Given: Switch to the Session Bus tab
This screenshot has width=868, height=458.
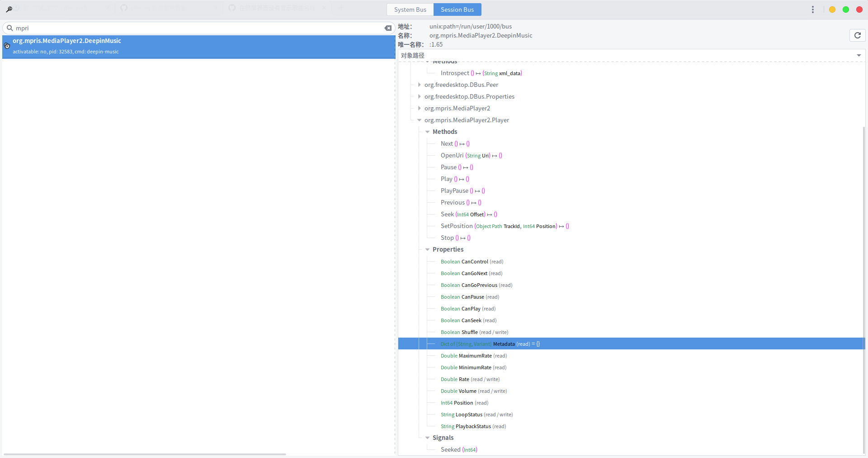Looking at the screenshot, I should pyautogui.click(x=457, y=10).
